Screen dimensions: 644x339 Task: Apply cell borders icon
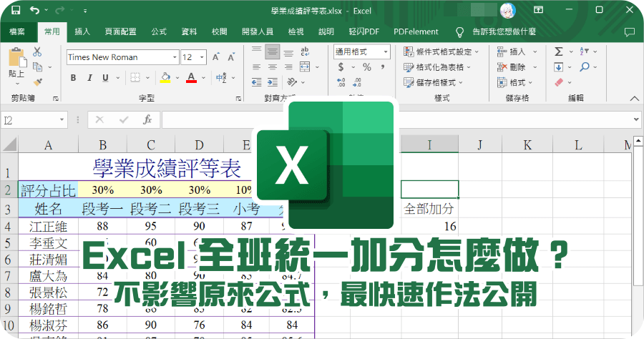(135, 77)
